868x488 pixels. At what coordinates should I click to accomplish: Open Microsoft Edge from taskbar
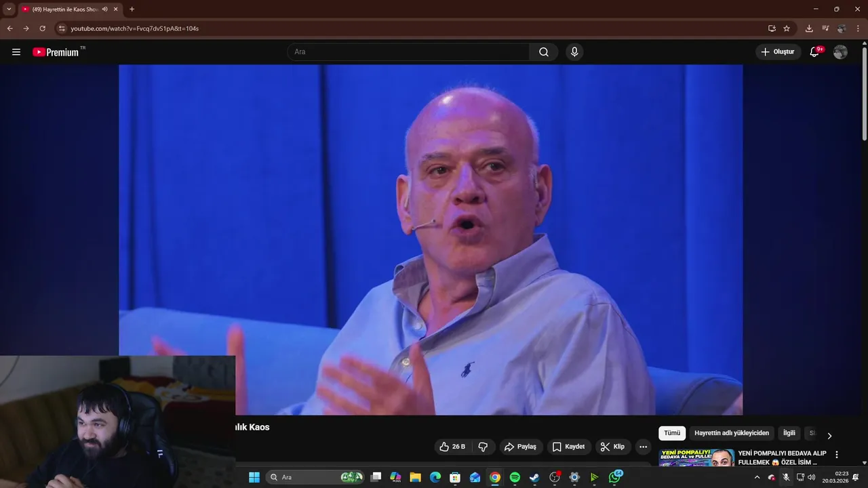[435, 477]
